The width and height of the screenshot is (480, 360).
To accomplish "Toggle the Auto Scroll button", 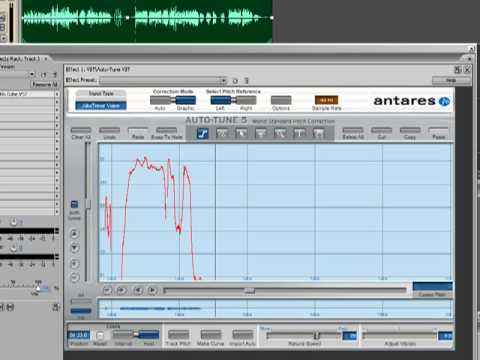I will [x=74, y=204].
